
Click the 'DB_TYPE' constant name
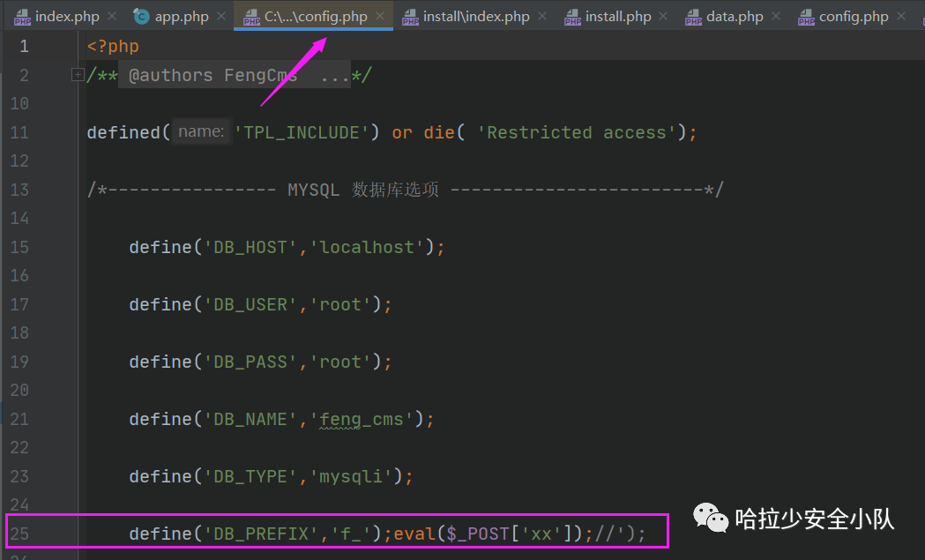(250, 476)
